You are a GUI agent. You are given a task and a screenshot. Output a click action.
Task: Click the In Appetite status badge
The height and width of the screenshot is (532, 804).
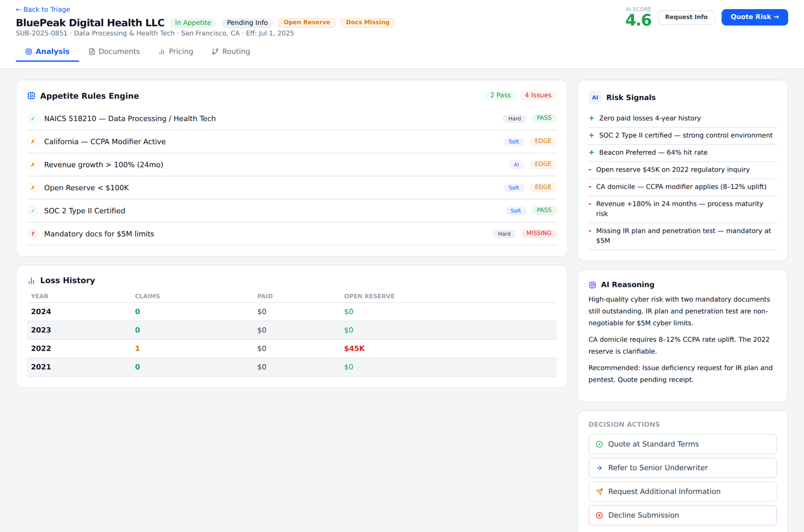193,23
